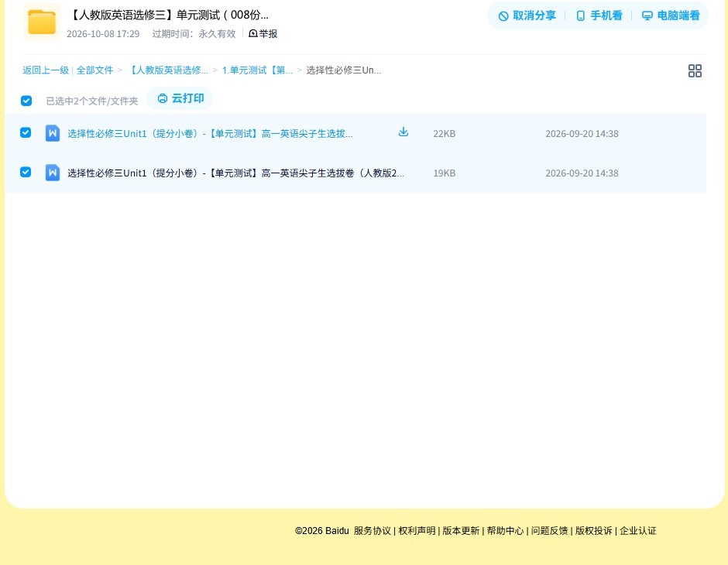Click 已选中2个文件/文件夹 text
The width and height of the screenshot is (728, 565).
[x=92, y=101]
